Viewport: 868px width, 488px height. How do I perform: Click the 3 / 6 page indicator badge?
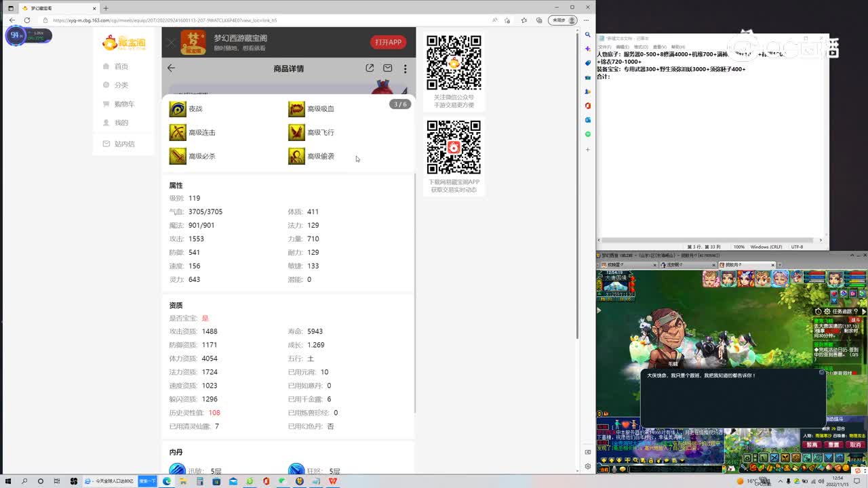400,104
